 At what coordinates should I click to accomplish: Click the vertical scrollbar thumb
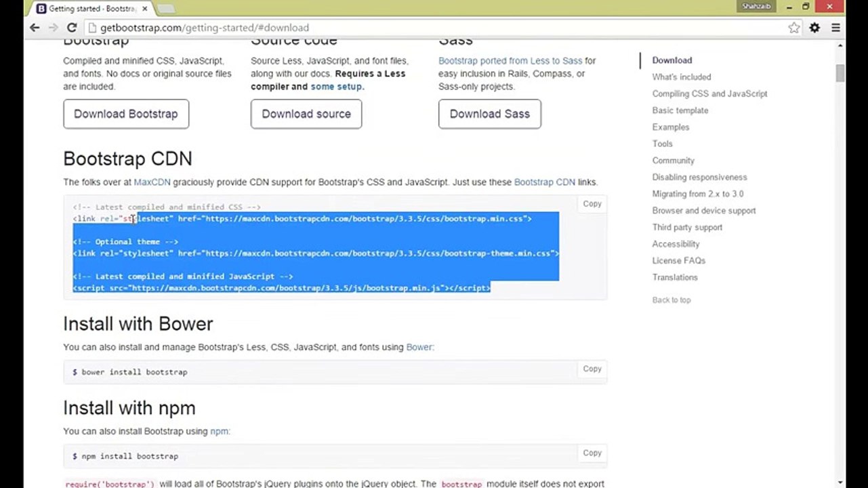840,73
